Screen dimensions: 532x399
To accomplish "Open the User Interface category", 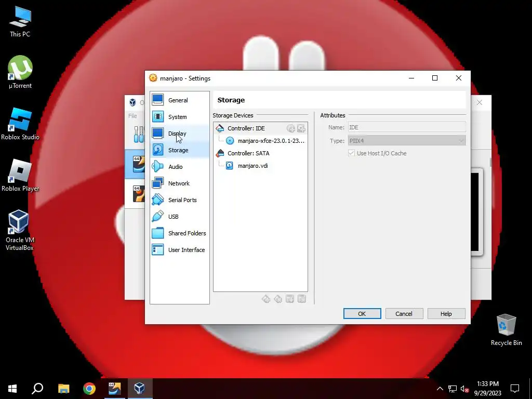I will pyautogui.click(x=179, y=250).
